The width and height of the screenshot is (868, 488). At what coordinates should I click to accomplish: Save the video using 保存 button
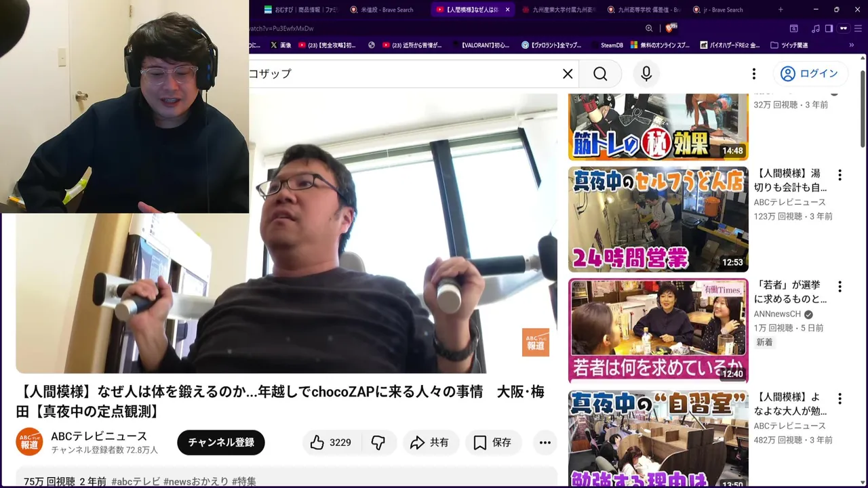pyautogui.click(x=493, y=443)
